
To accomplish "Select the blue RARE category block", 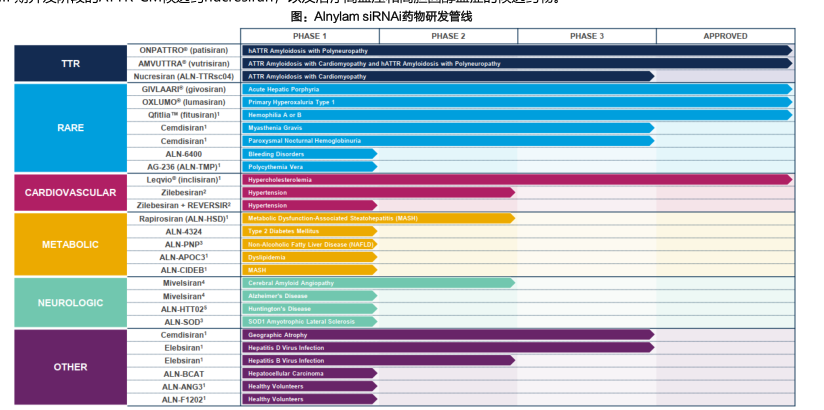I will (70, 128).
